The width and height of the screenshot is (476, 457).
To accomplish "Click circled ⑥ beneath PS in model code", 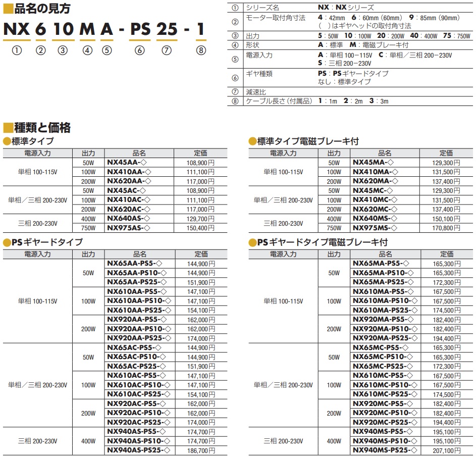I will pos(140,50).
